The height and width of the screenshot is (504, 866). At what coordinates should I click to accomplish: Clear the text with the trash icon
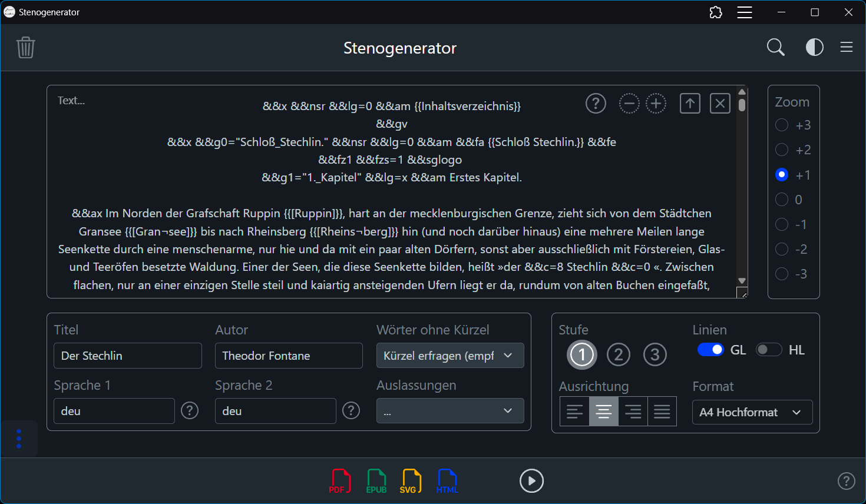(x=26, y=47)
